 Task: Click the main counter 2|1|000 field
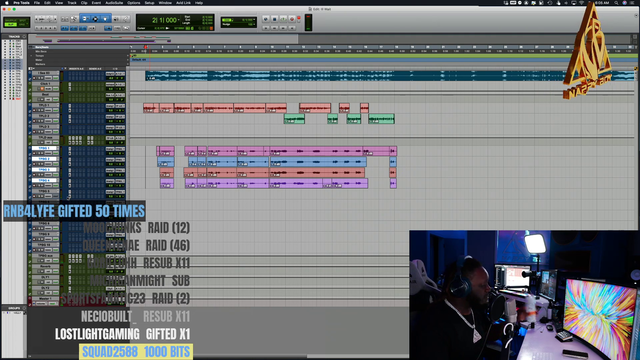point(164,20)
